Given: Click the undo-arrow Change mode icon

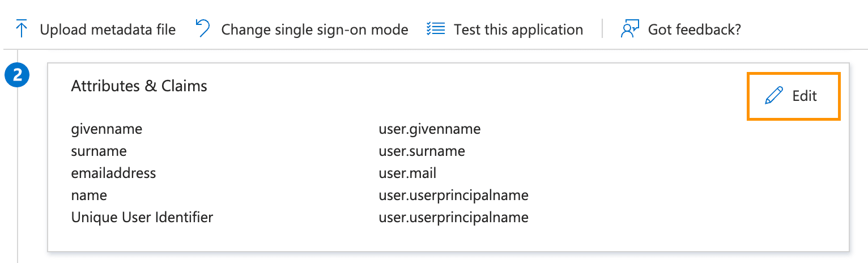Looking at the screenshot, I should pyautogui.click(x=203, y=28).
